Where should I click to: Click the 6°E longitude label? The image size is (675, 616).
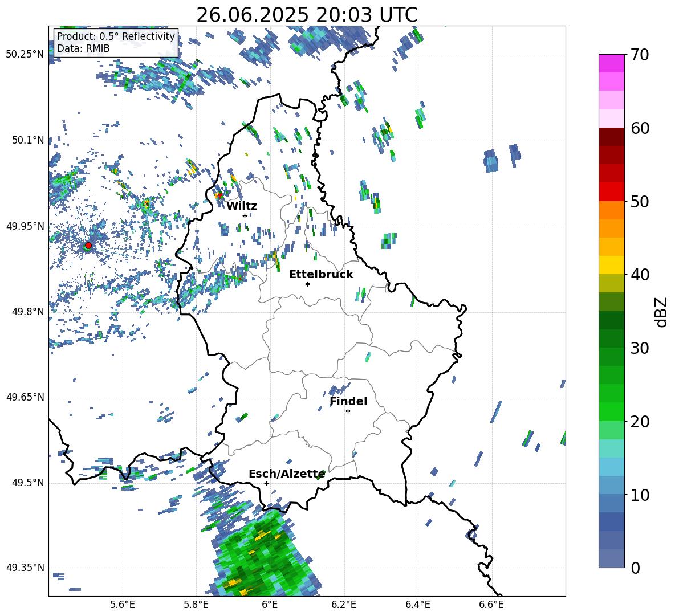pyautogui.click(x=270, y=605)
